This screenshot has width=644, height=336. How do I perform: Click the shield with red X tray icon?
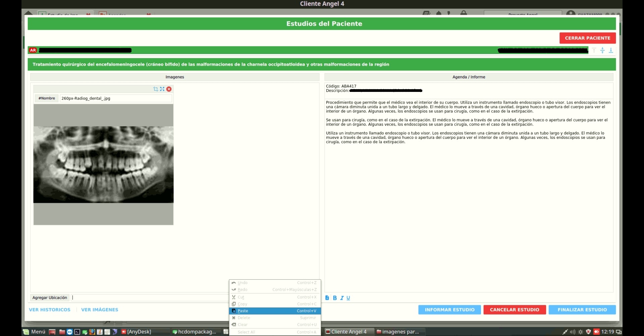click(x=588, y=332)
